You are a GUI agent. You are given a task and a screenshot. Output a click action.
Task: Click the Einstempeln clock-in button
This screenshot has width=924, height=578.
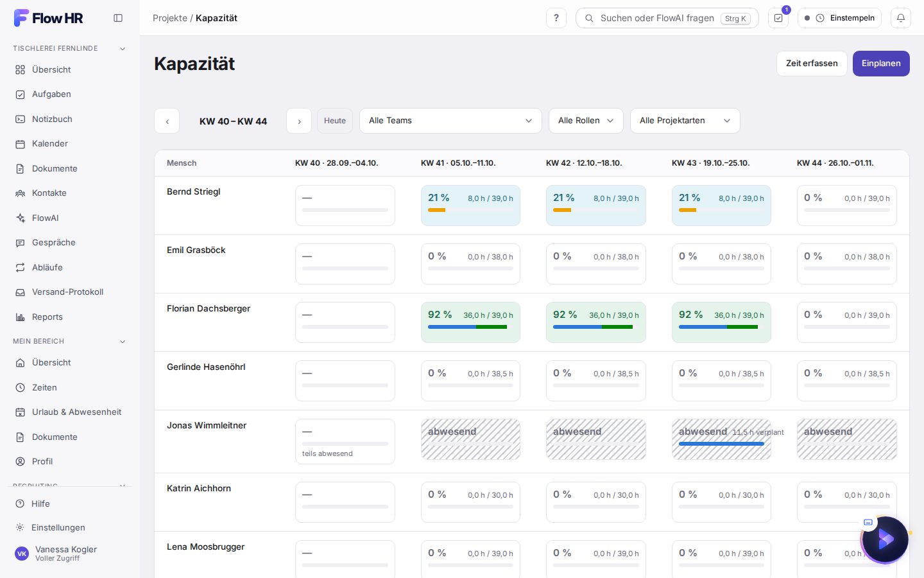(839, 18)
